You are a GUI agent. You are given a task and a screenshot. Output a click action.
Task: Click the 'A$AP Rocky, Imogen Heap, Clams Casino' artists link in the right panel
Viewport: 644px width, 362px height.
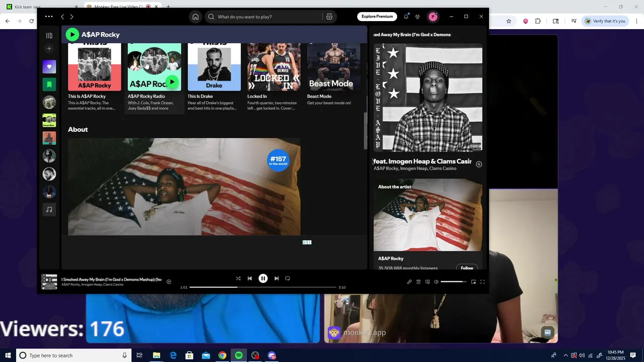point(415,168)
